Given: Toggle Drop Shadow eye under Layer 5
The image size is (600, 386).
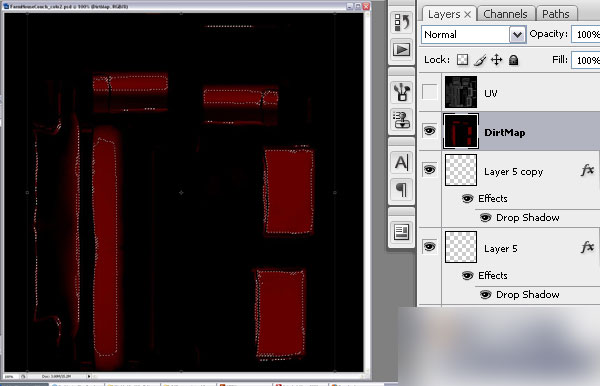Looking at the screenshot, I should 486,295.
